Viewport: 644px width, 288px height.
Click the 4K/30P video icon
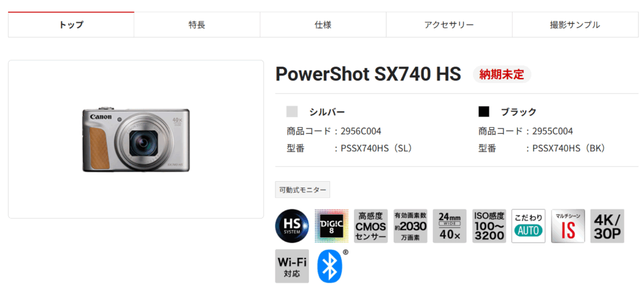[608, 226]
